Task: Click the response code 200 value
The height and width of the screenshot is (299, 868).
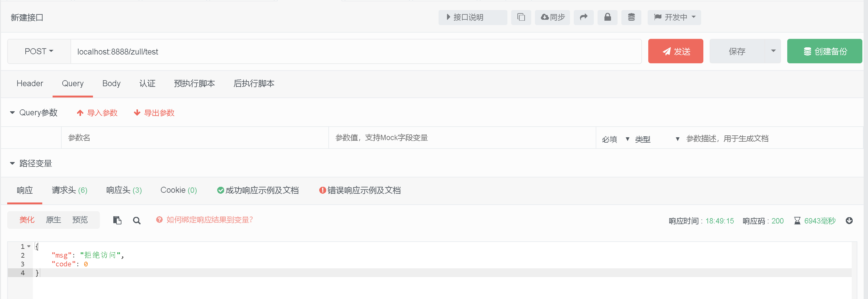Action: (777, 221)
